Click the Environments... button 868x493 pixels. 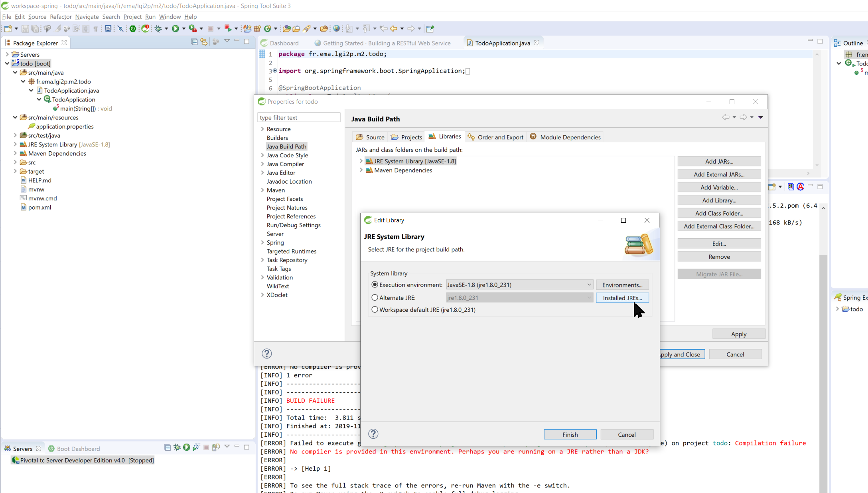tap(622, 285)
